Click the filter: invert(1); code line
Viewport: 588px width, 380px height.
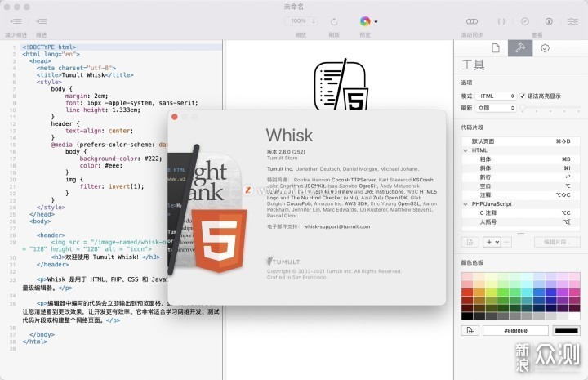(112, 186)
